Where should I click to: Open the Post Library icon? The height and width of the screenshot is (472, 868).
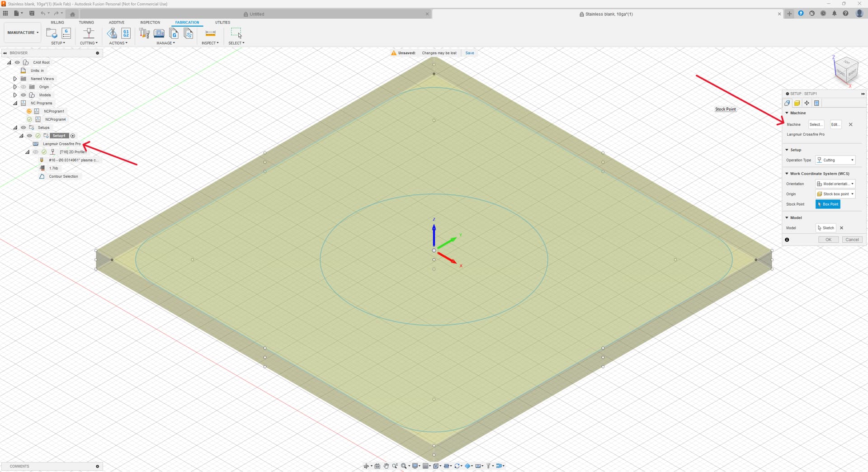[174, 33]
